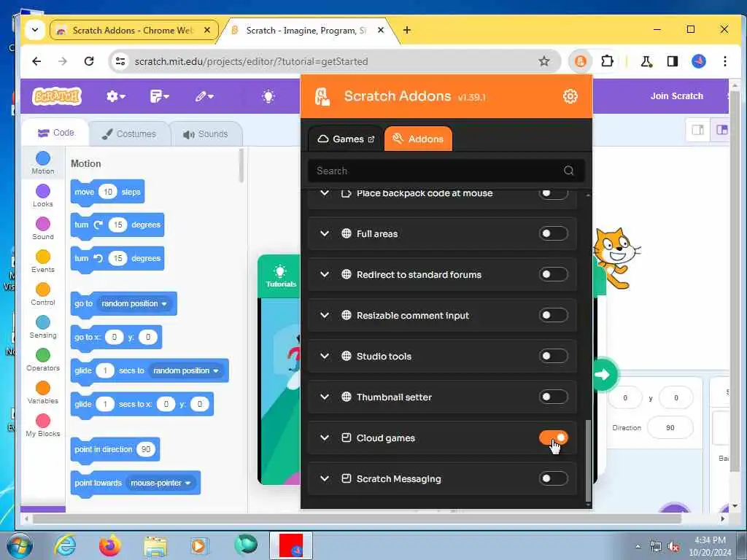
Task: Select the Variables block category
Action: point(43,393)
